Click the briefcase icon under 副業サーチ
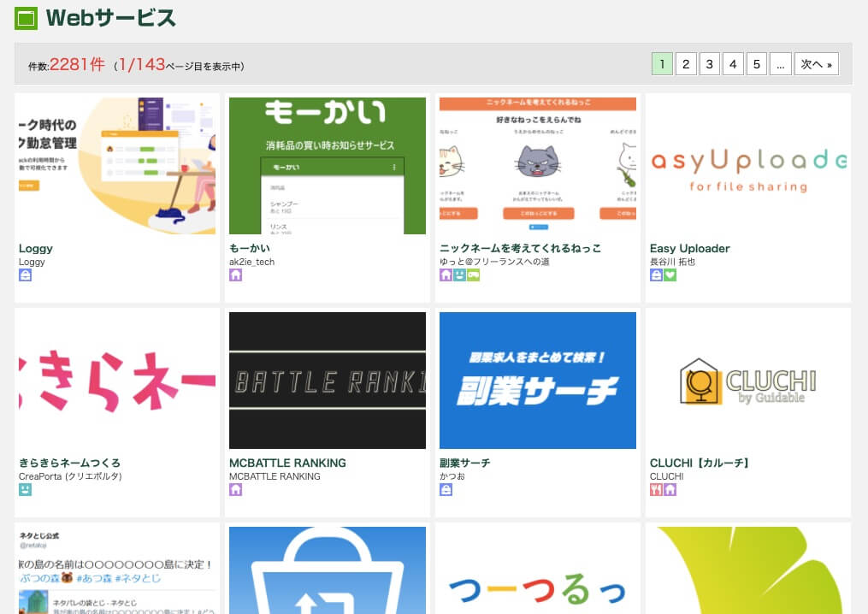The width and height of the screenshot is (868, 614). click(446, 489)
